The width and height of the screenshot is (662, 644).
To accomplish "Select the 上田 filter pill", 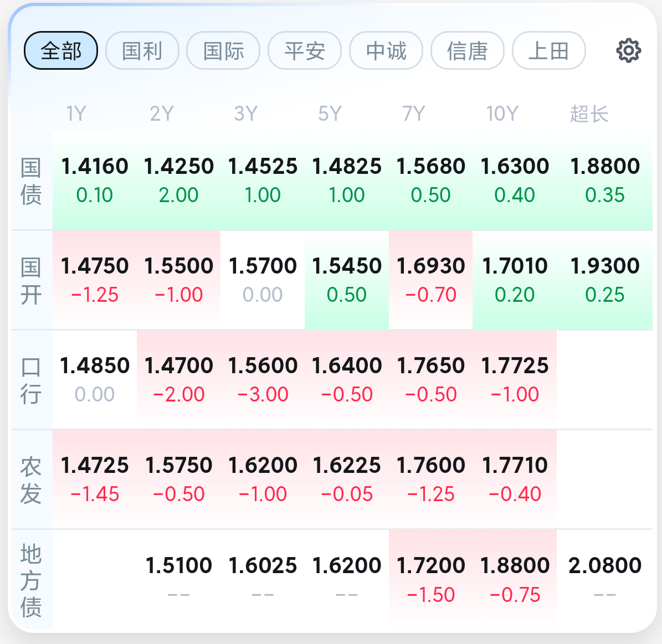I will [548, 50].
